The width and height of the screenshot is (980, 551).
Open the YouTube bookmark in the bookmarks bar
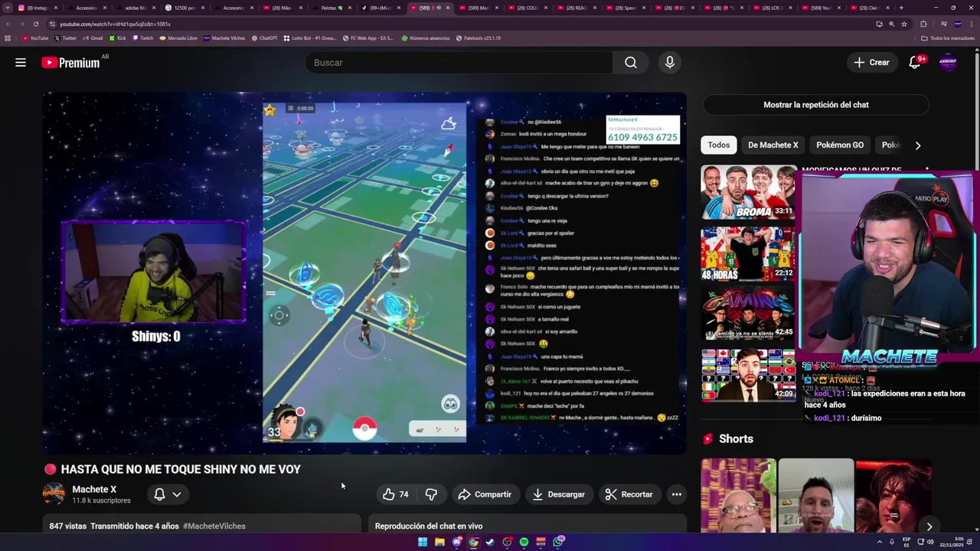click(35, 38)
